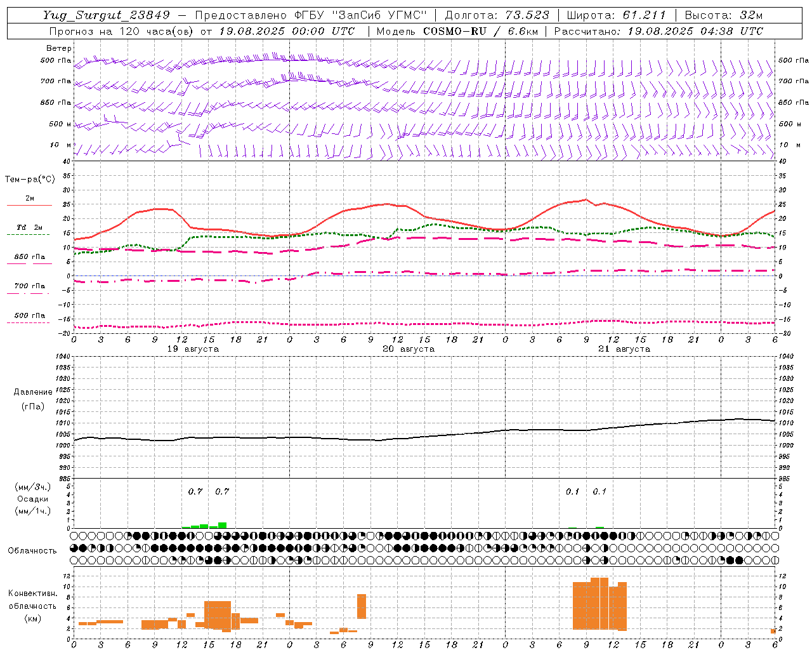The height and width of the screenshot is (650, 812).
Task: Click the Td 2м dew point legend label
Action: 29,227
